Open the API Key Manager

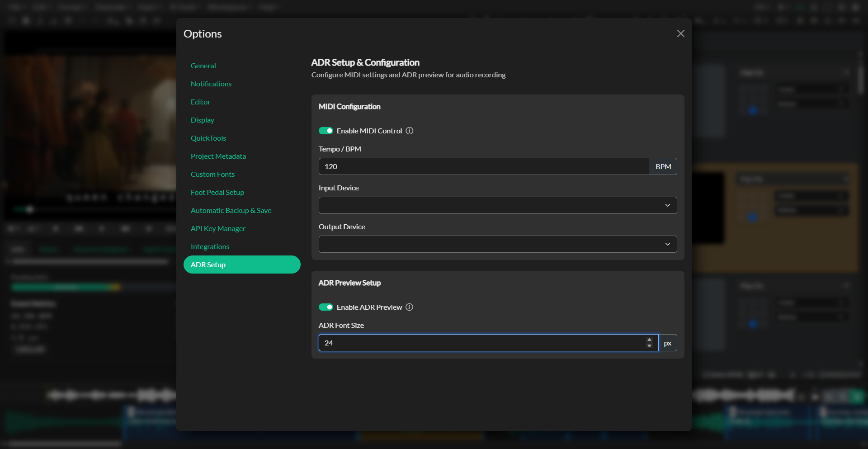pyautogui.click(x=218, y=228)
